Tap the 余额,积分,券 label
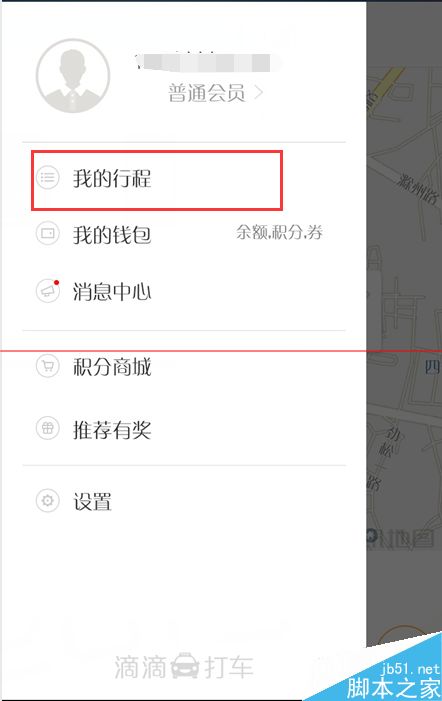This screenshot has height=701, width=442. pos(279,232)
